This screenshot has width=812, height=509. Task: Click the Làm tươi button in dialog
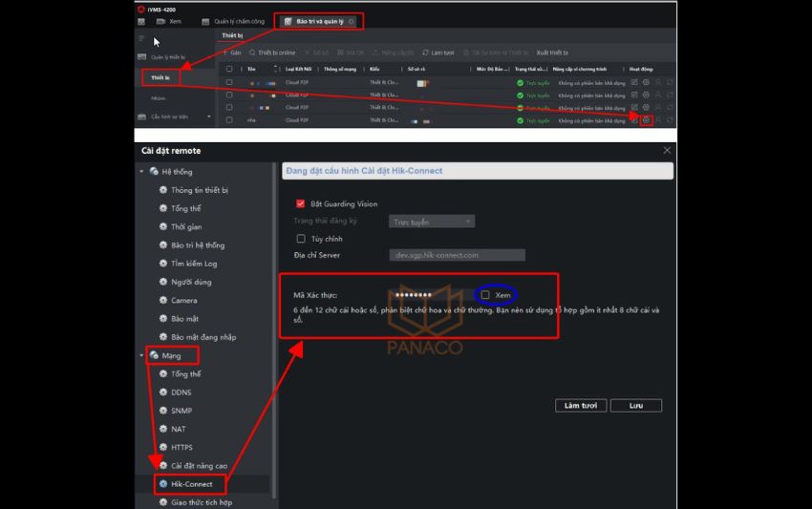[x=581, y=406]
